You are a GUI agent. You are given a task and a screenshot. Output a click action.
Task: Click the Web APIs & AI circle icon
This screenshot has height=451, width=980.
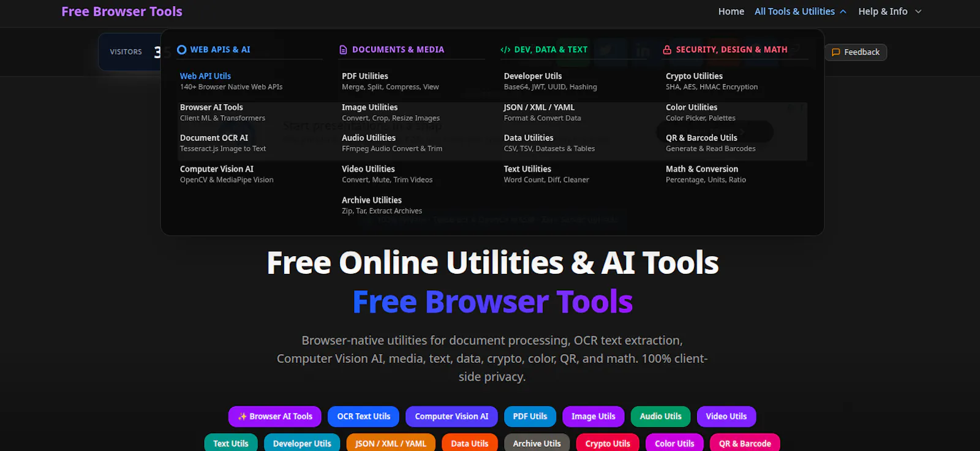pyautogui.click(x=182, y=50)
